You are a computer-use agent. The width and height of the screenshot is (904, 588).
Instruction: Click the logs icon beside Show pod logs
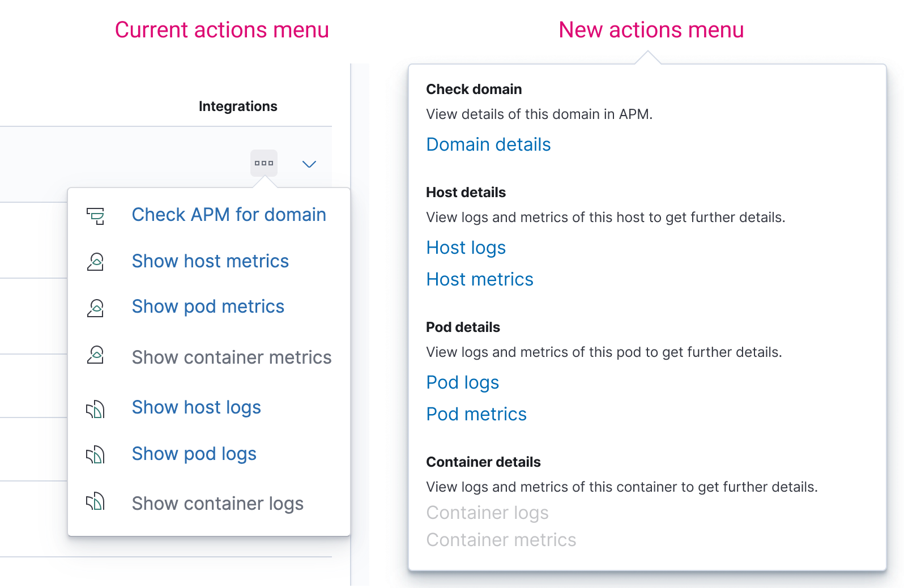pos(95,454)
